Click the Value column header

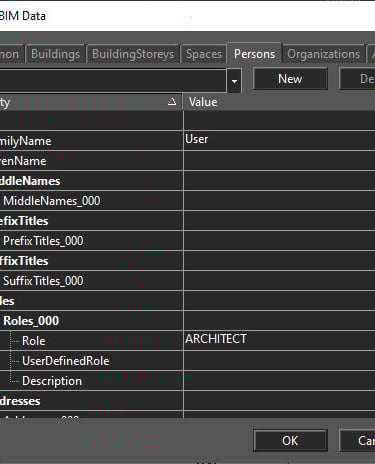pos(279,102)
